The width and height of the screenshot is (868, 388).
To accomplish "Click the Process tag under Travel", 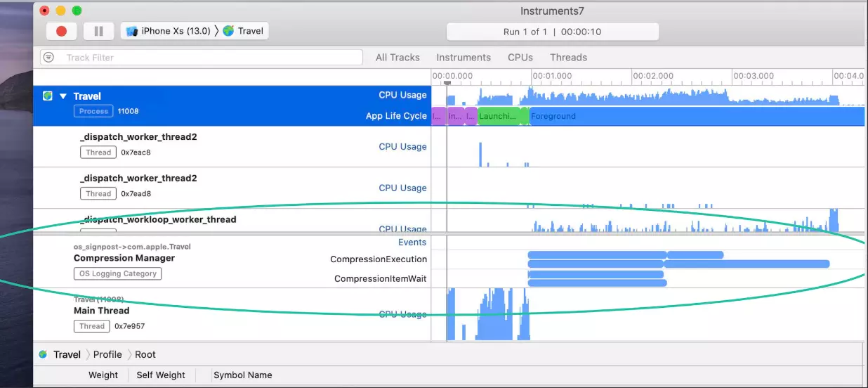I will [x=93, y=111].
